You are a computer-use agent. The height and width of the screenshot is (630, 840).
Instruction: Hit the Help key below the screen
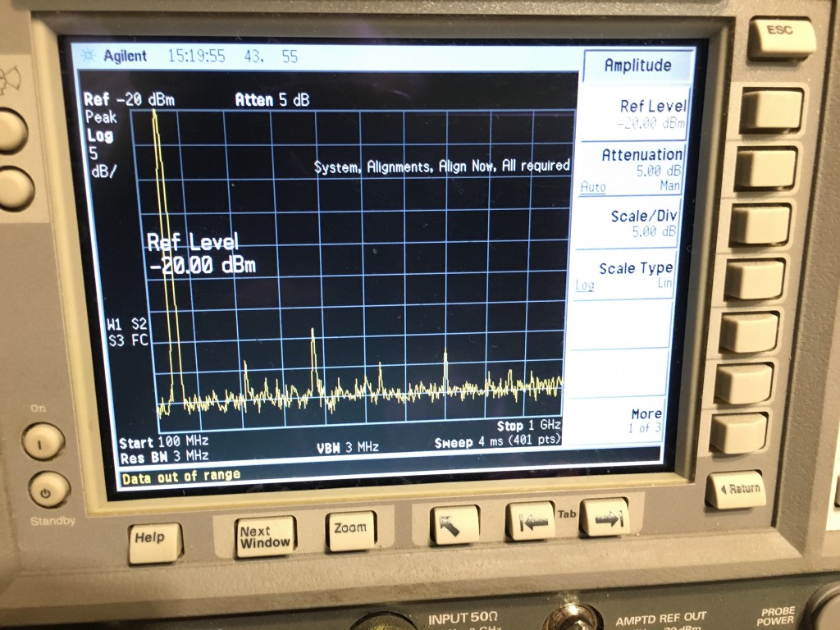click(x=155, y=541)
